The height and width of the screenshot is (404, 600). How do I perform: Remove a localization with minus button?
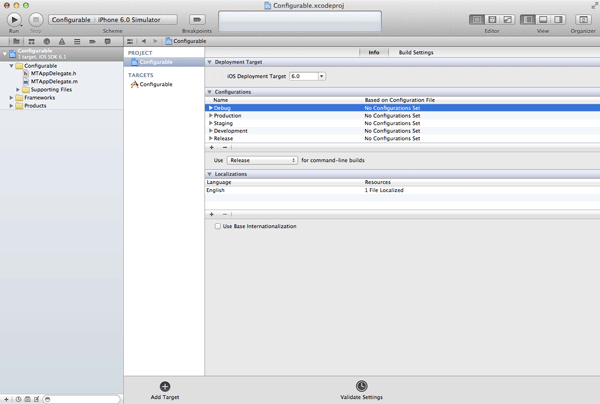(x=225, y=214)
